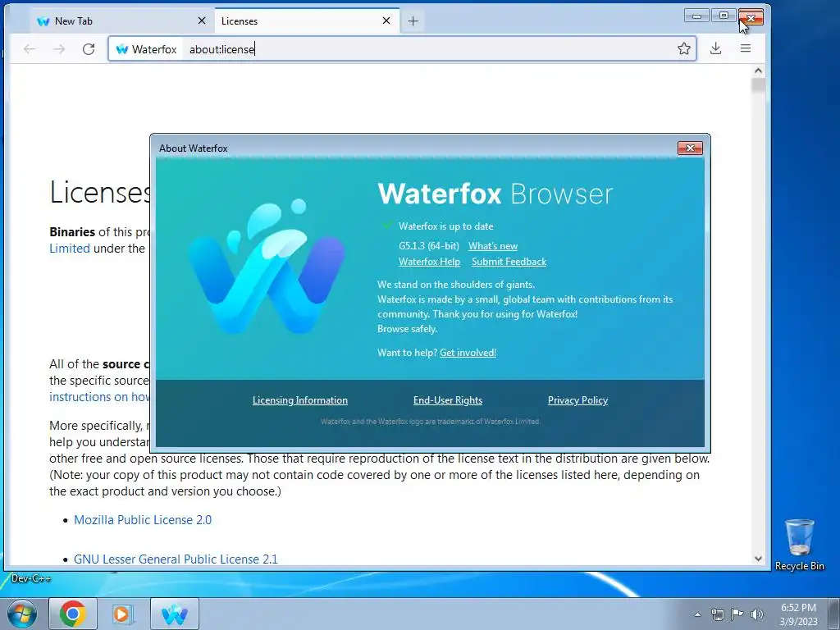Image resolution: width=840 pixels, height=630 pixels.
Task: Switch to the New Tab tab
Action: [x=122, y=21]
